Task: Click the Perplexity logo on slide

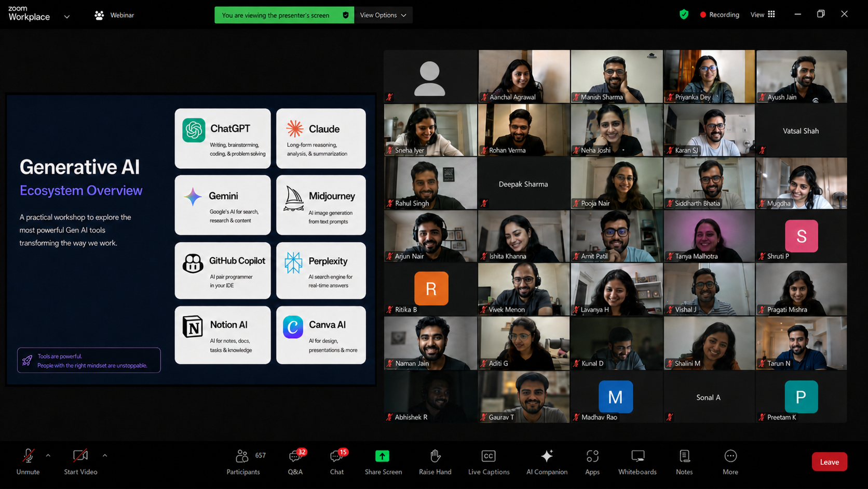Action: pos(293,263)
